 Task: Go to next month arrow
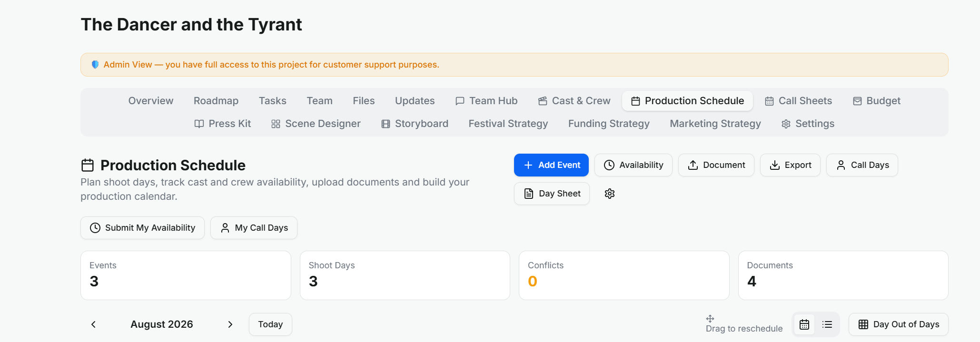pyautogui.click(x=230, y=324)
